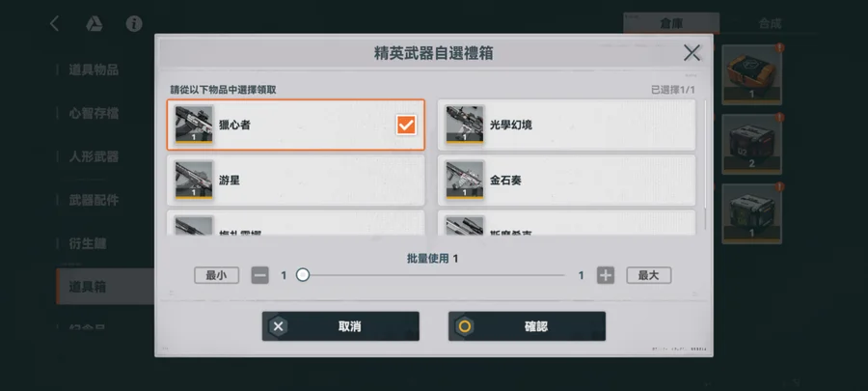The image size is (868, 391).
Task: Uncheck the 獵心者 selection checkbox
Action: [406, 126]
